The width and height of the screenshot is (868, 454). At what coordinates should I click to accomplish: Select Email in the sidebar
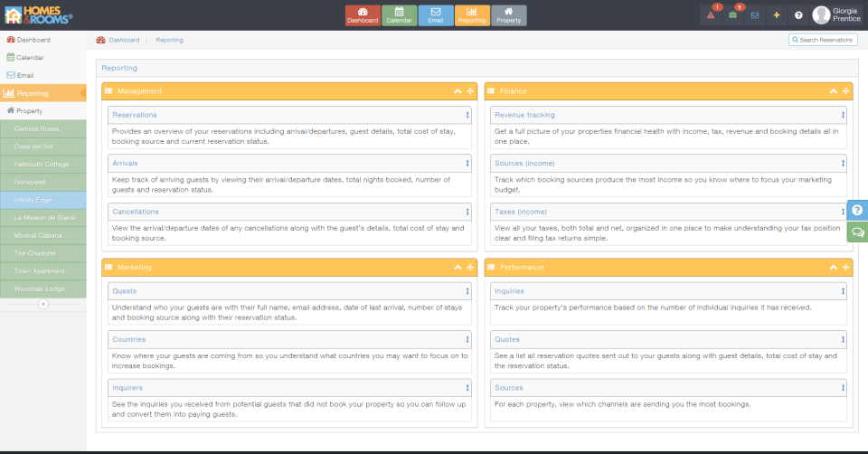tap(43, 75)
